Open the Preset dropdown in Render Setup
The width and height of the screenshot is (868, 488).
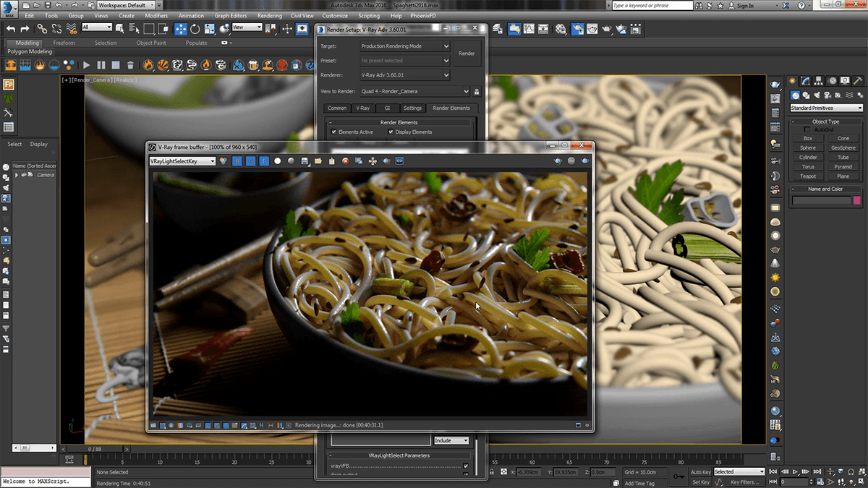coord(405,61)
